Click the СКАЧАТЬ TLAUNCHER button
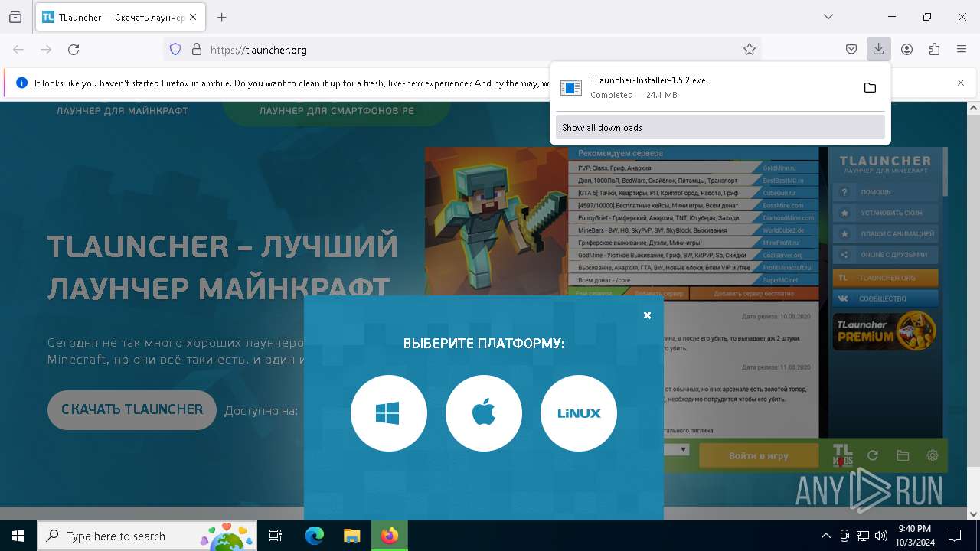This screenshot has height=551, width=980. [x=132, y=409]
